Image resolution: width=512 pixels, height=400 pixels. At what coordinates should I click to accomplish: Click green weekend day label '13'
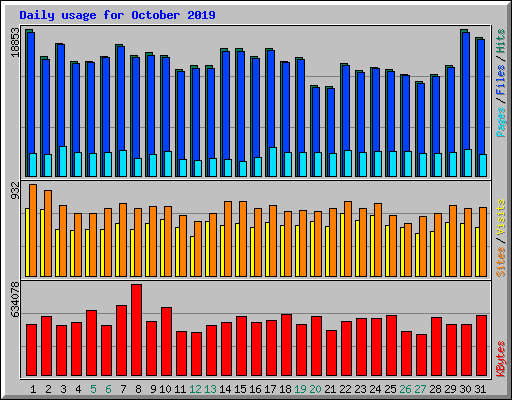point(210,389)
